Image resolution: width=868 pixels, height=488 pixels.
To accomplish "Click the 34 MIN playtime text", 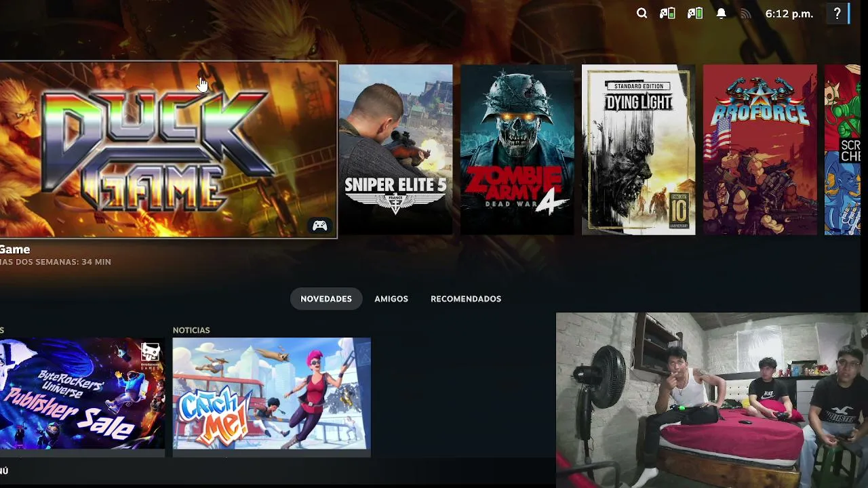I will pos(96,262).
